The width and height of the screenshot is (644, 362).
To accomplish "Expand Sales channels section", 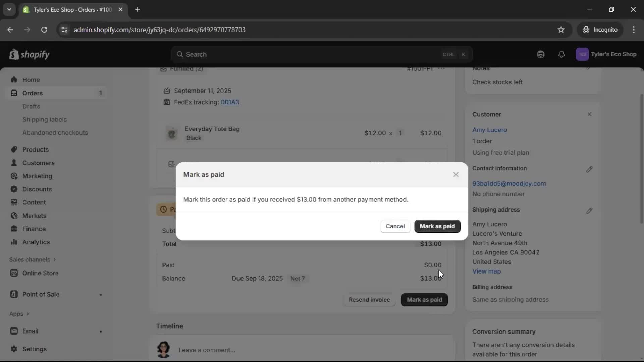I will (33, 259).
